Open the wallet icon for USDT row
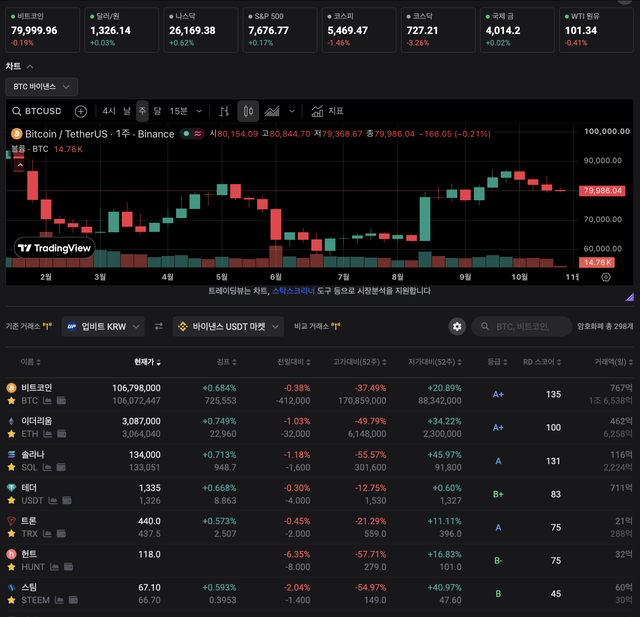Viewport: 640px width, 617px height. (67, 500)
